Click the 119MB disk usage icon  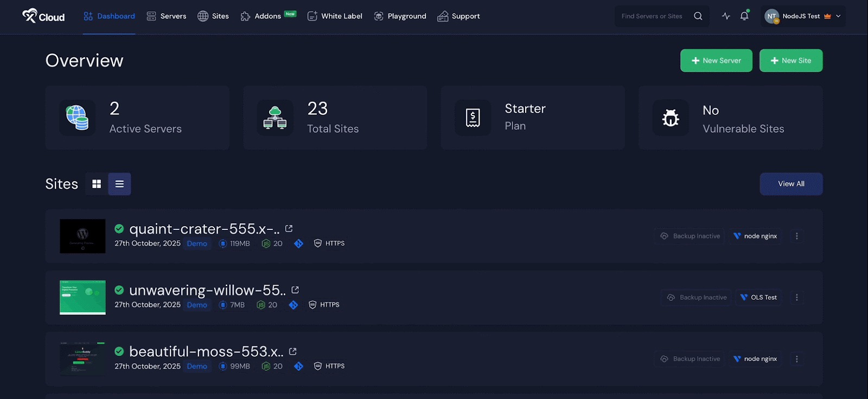click(x=222, y=243)
